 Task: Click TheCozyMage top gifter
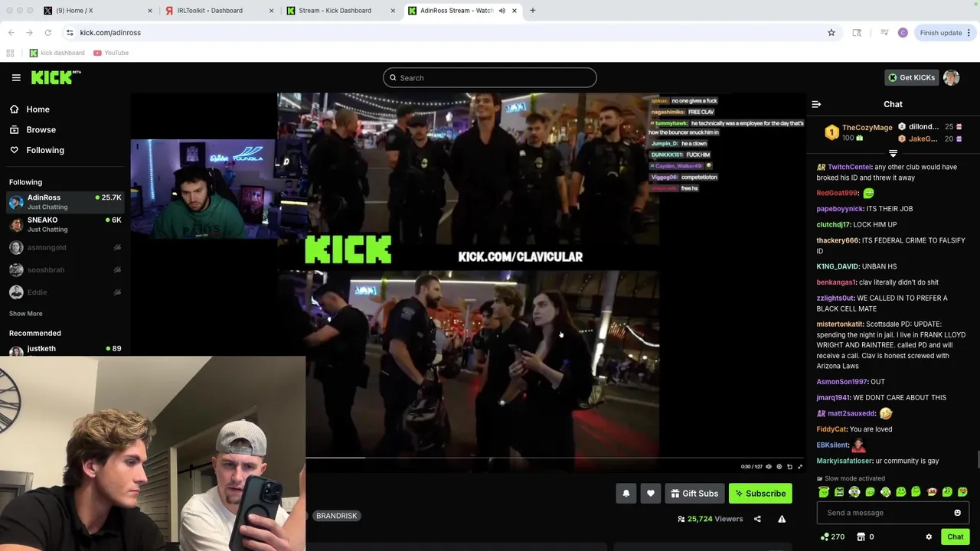(x=857, y=132)
